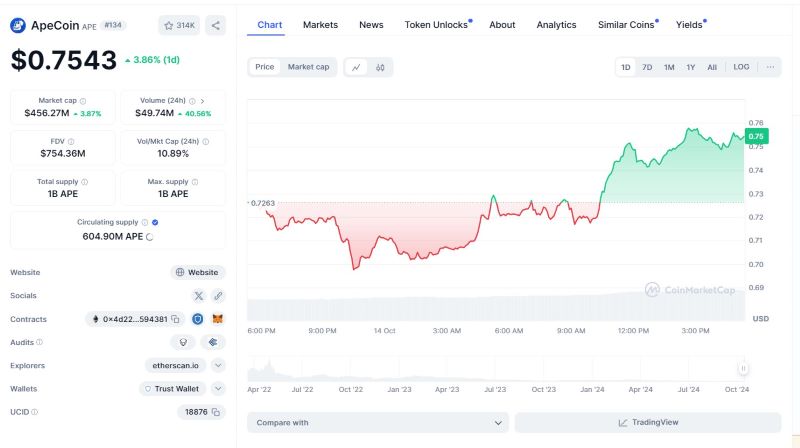Click the 0.7263 baseline price label

tap(262, 203)
